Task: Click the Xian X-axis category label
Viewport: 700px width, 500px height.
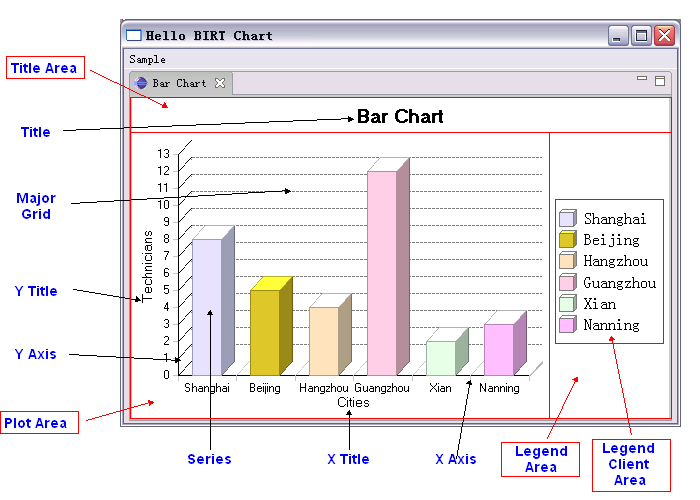Action: pos(440,388)
